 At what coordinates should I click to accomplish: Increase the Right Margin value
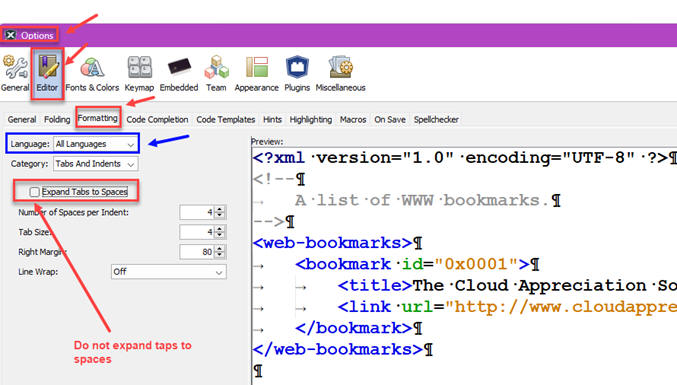pyautogui.click(x=220, y=249)
